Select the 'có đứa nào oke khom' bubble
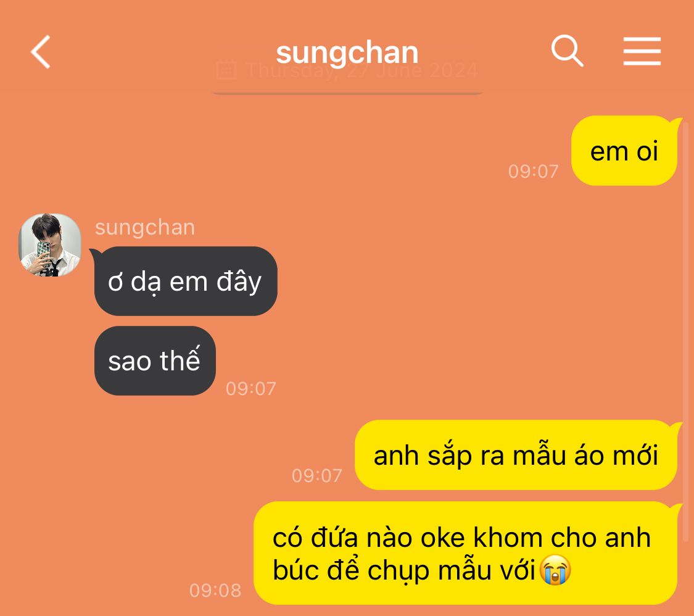This screenshot has width=694, height=616. point(466,553)
